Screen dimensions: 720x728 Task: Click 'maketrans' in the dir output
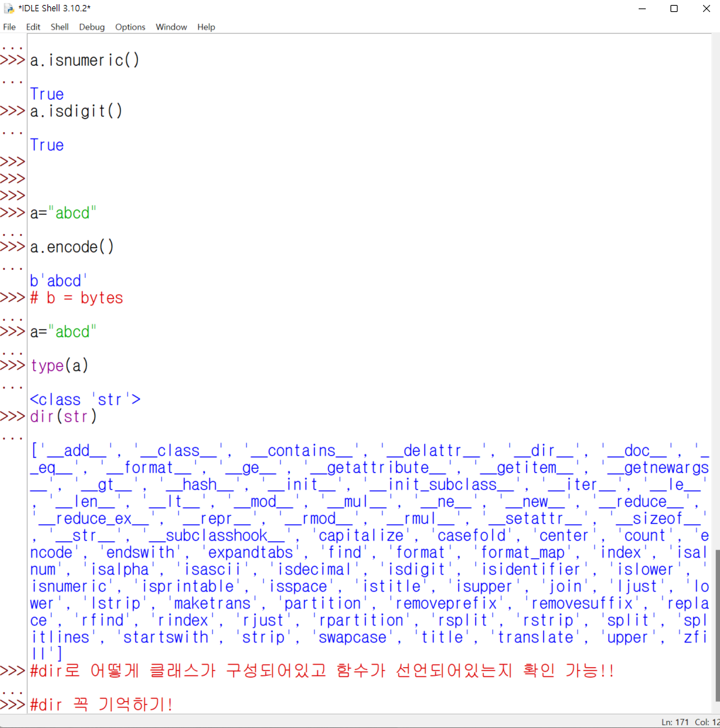pyautogui.click(x=212, y=603)
